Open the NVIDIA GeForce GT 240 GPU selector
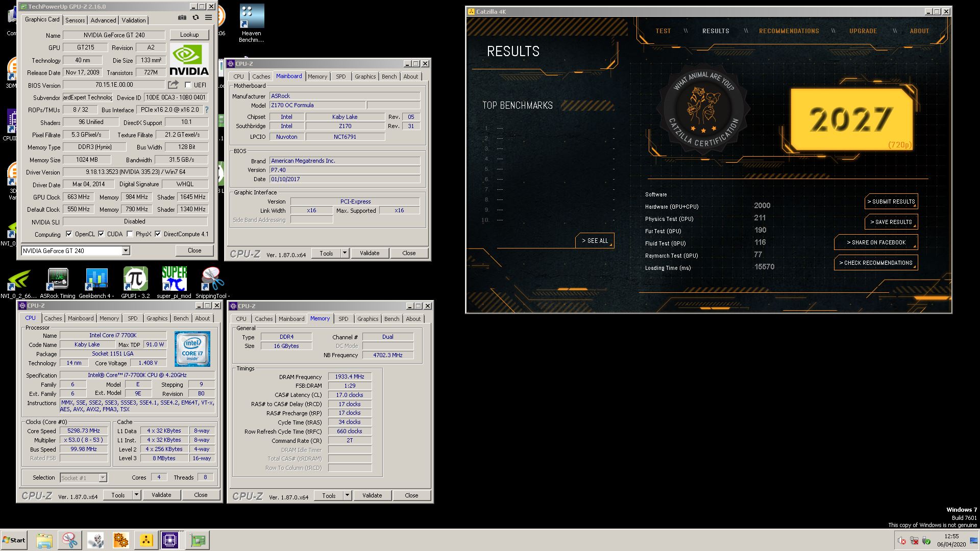 [76, 251]
